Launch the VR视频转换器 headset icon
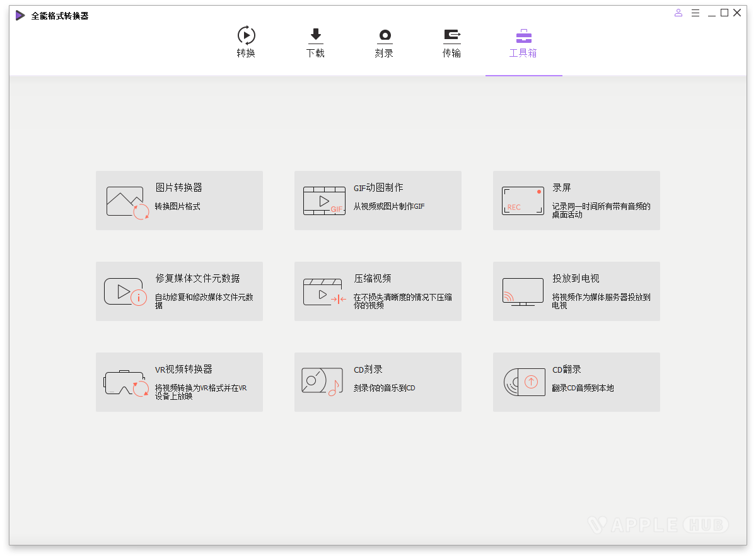 tap(125, 382)
